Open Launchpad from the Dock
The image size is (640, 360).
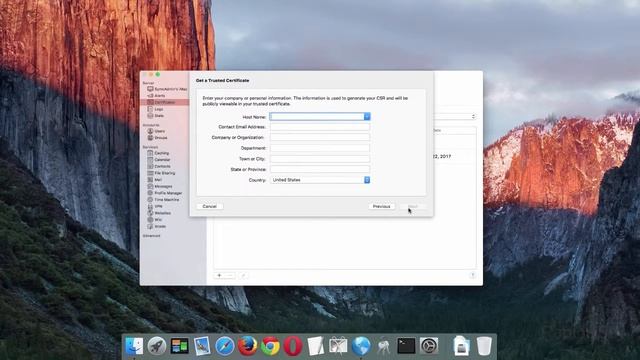point(157,346)
